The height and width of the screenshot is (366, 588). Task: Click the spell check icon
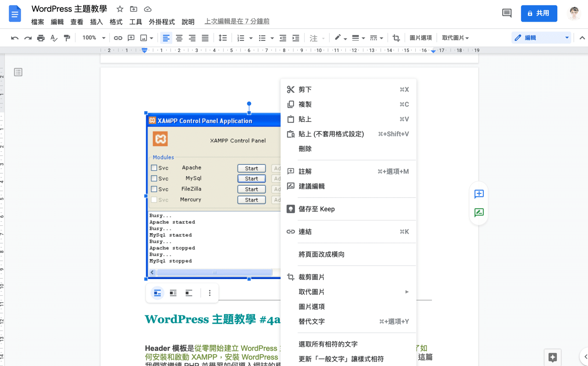tap(54, 38)
